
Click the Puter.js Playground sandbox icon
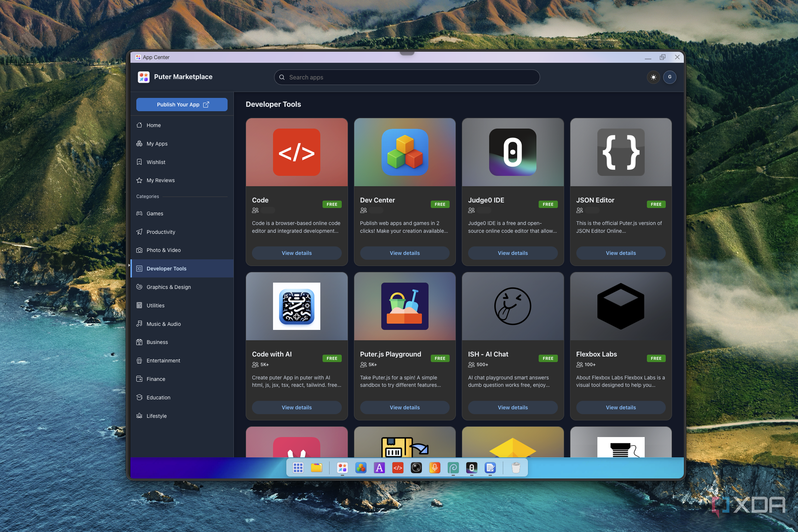click(x=405, y=306)
